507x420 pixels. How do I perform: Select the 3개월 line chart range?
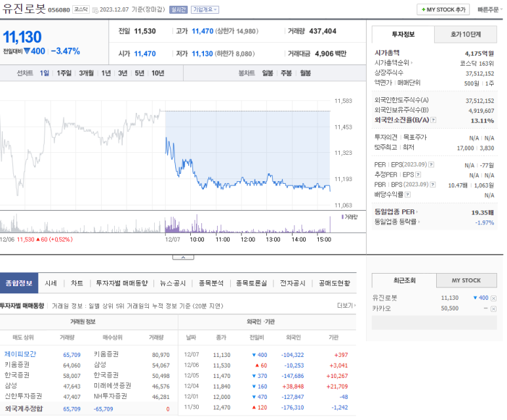pos(87,73)
